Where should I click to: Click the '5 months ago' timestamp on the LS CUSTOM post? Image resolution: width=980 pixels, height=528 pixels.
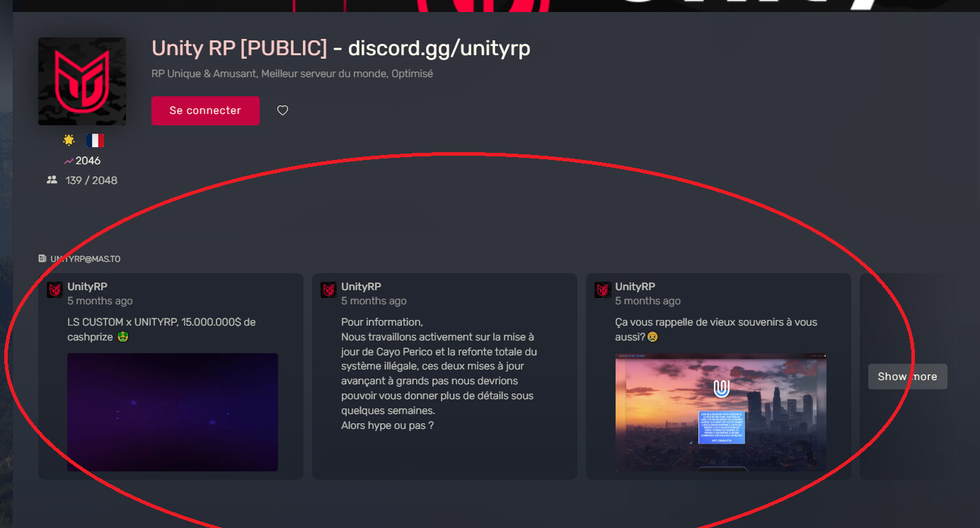pyautogui.click(x=100, y=301)
